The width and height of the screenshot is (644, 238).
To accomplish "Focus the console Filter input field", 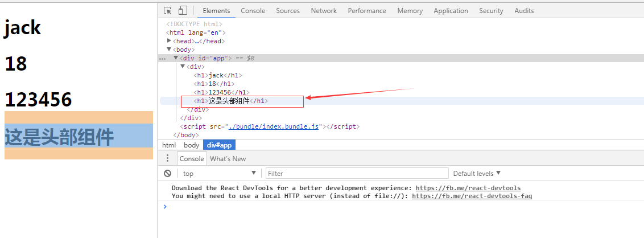I will tap(357, 174).
